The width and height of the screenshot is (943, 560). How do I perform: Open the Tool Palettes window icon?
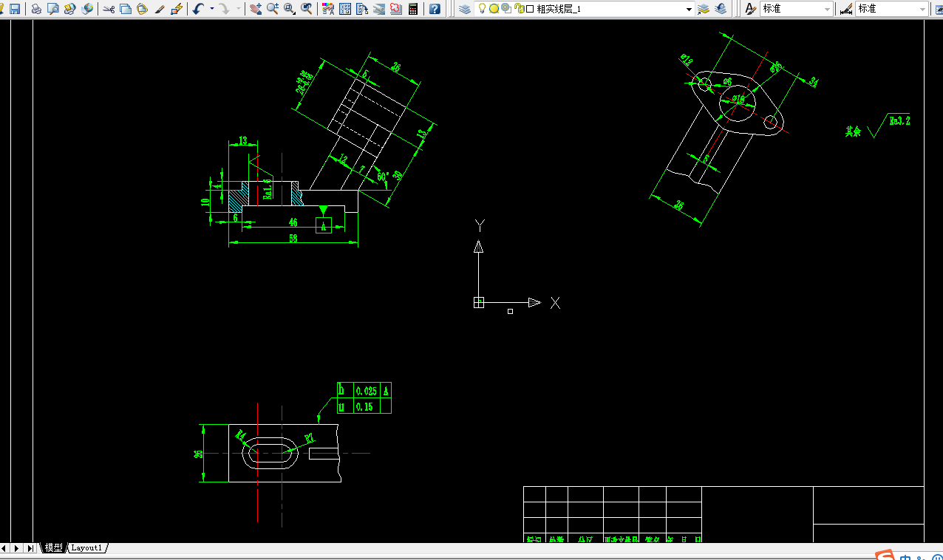(362, 9)
